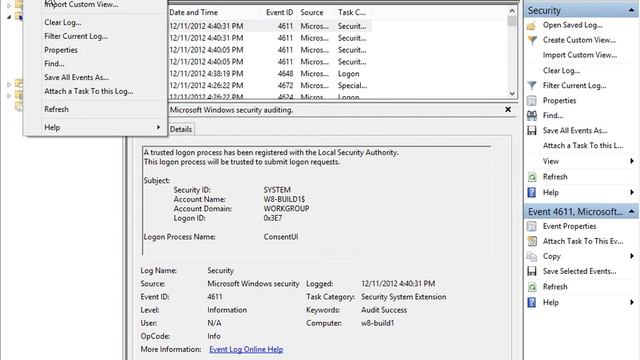This screenshot has width=640, height=360.
Task: Expand the top collapsed tree node
Action: pos(9,6)
